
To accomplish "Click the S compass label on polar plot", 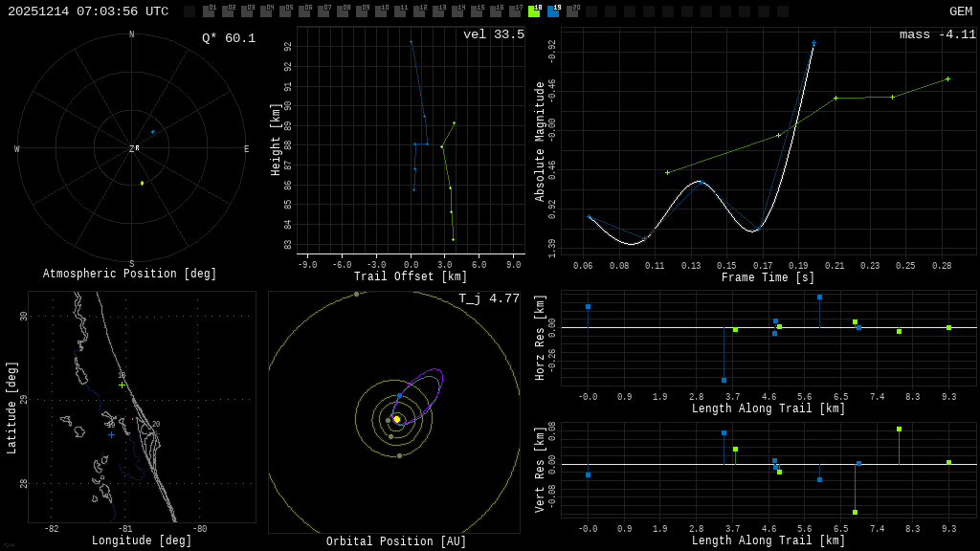I will click(x=132, y=264).
